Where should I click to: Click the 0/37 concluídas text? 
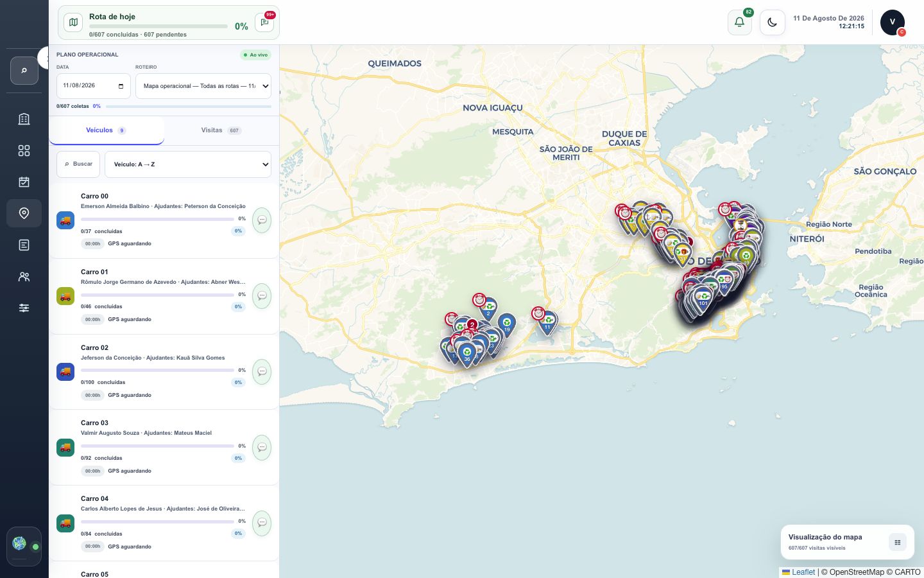coord(101,231)
